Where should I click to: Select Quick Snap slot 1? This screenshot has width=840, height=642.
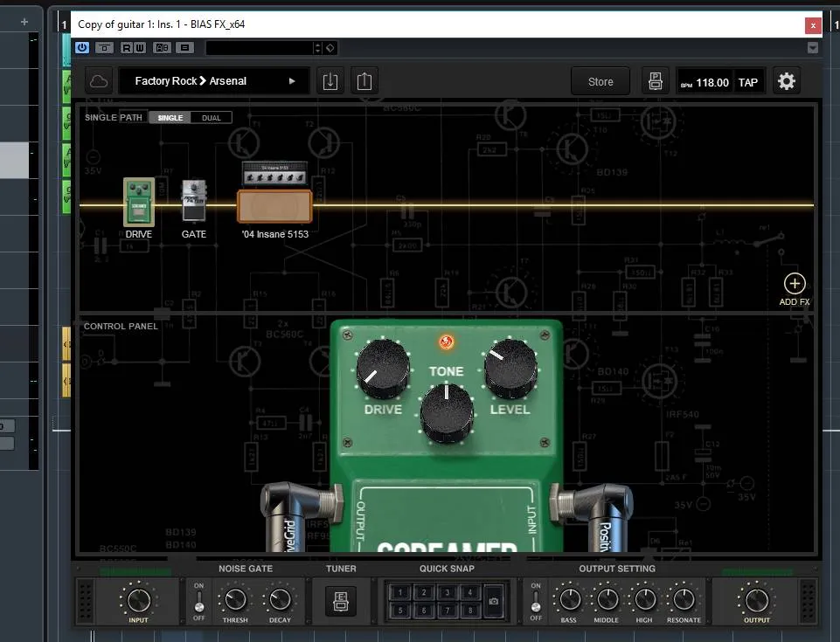click(399, 592)
